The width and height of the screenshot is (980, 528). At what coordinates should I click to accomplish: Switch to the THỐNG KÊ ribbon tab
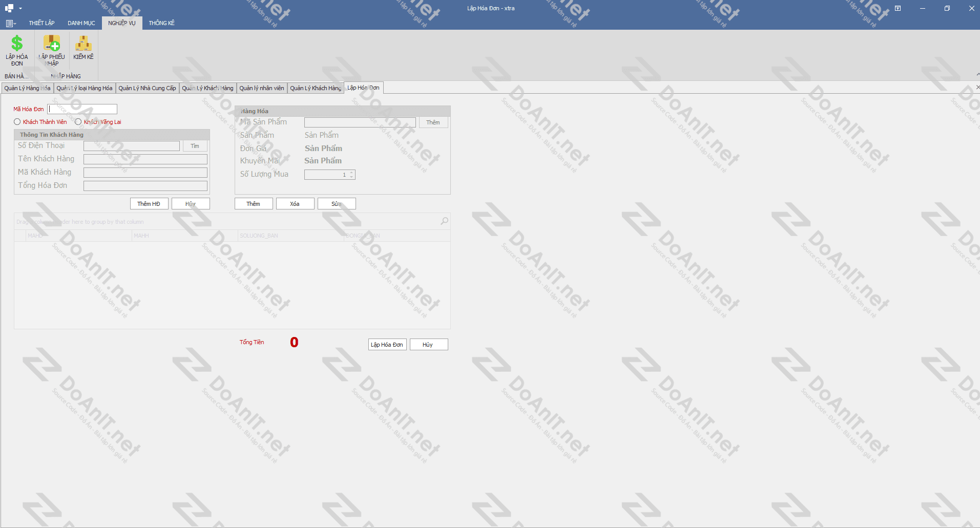(x=162, y=23)
